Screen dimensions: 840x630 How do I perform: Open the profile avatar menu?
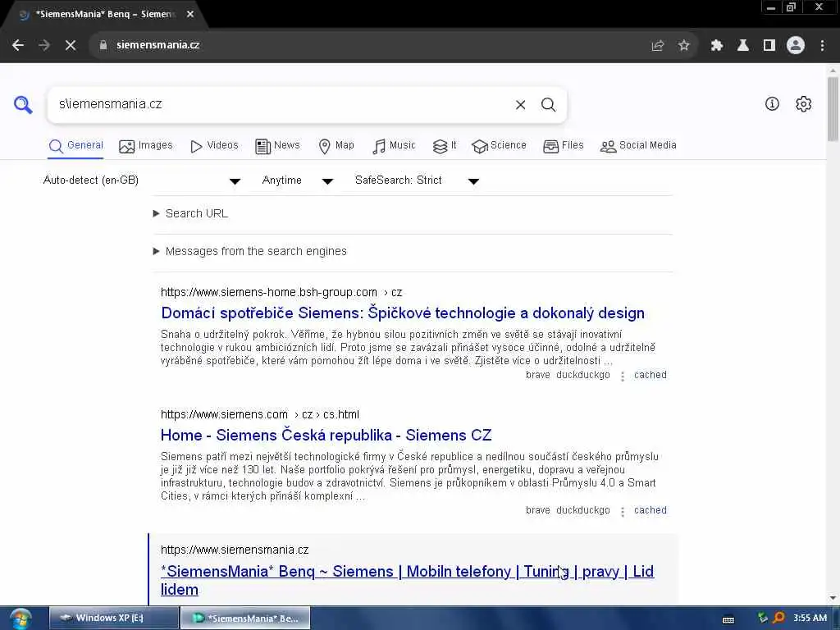coord(796,46)
